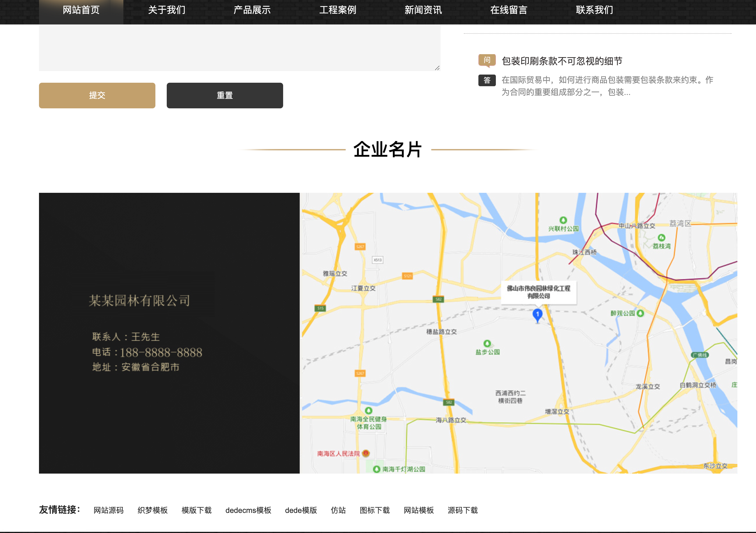Click the 南海全民健身体育公园 marker icon
756x533 pixels.
[368, 410]
